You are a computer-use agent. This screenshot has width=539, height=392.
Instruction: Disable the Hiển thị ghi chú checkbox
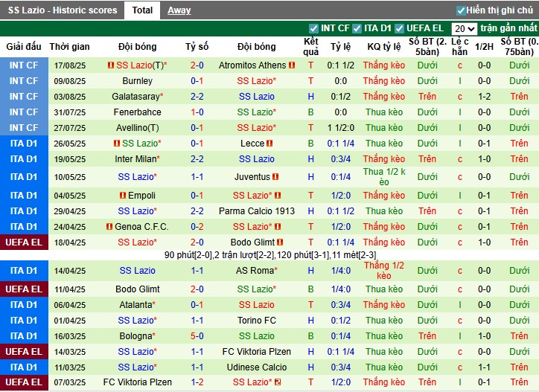[461, 10]
